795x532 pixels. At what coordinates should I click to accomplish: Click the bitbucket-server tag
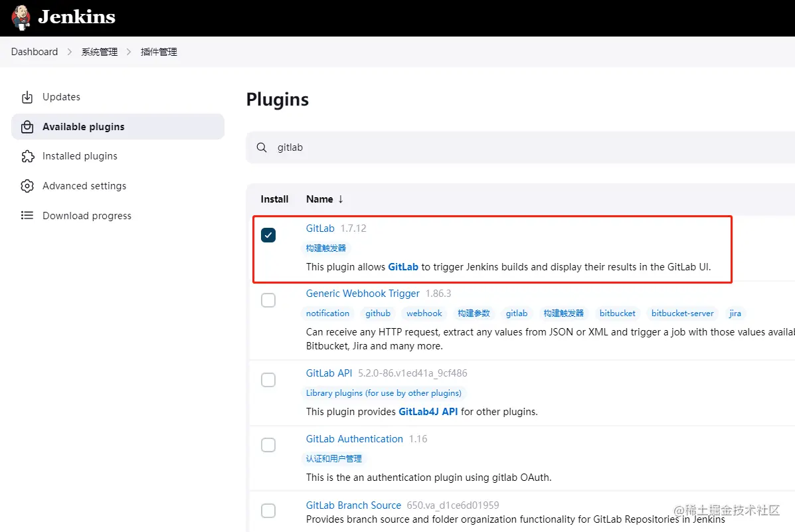point(683,313)
